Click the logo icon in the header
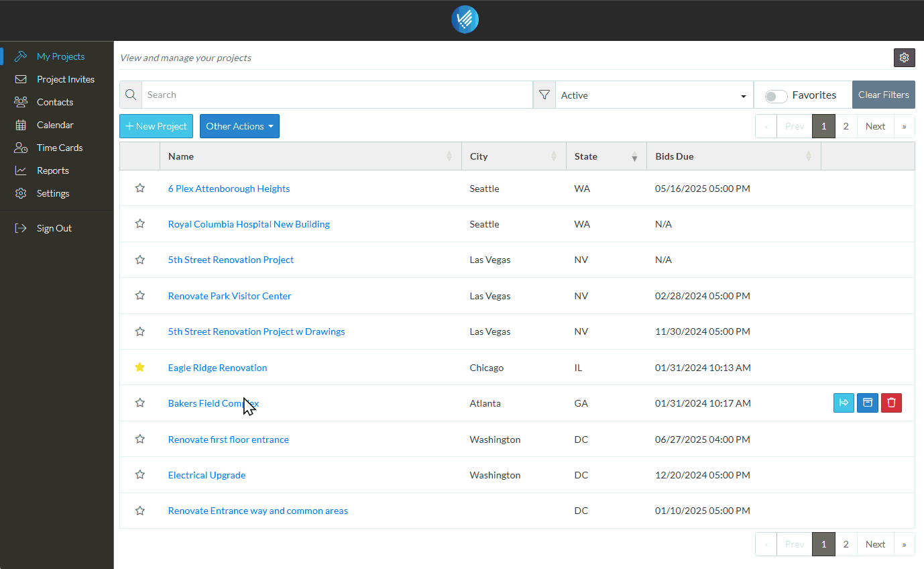 pos(465,19)
